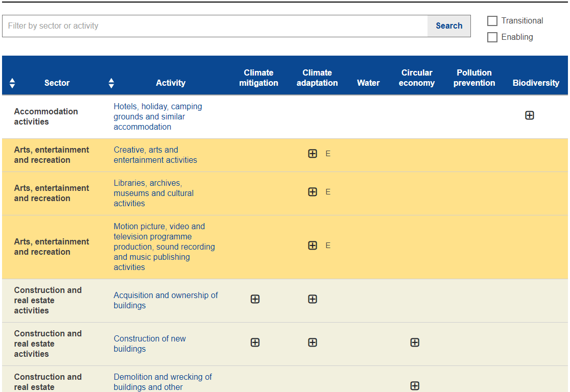
Task: Open Climate mitigation plus for Construction of new buildings
Action: tap(255, 342)
